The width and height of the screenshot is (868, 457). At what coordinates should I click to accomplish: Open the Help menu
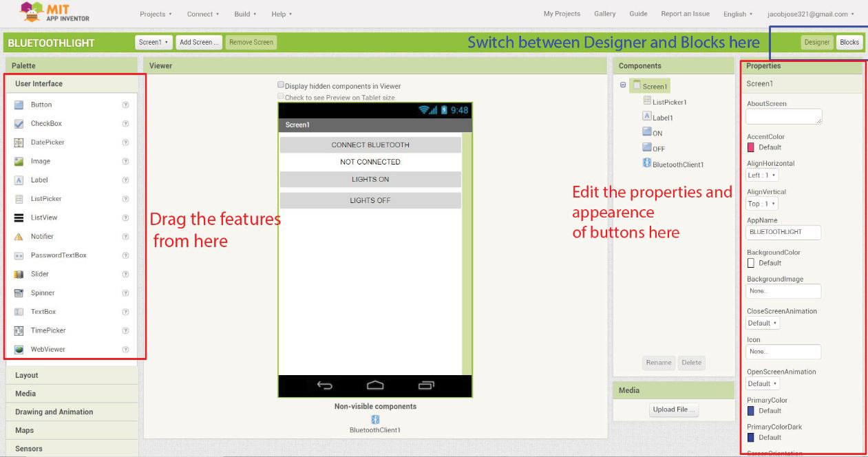click(x=282, y=14)
